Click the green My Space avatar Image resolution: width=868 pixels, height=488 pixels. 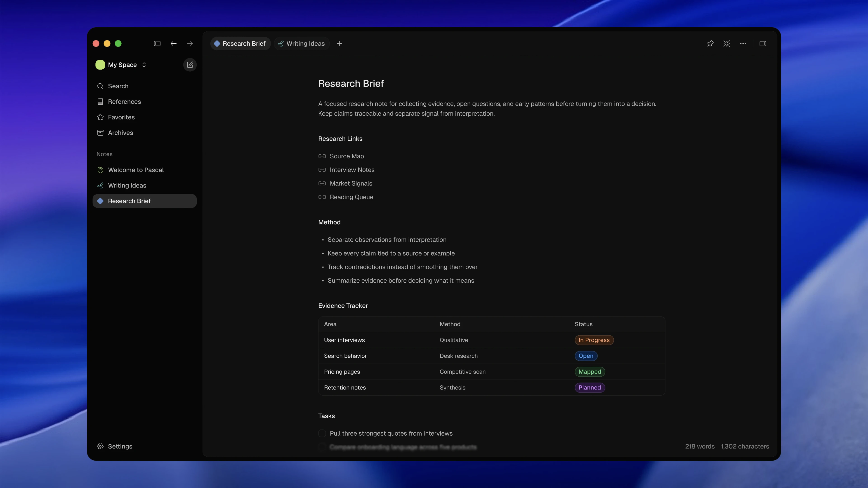point(100,65)
